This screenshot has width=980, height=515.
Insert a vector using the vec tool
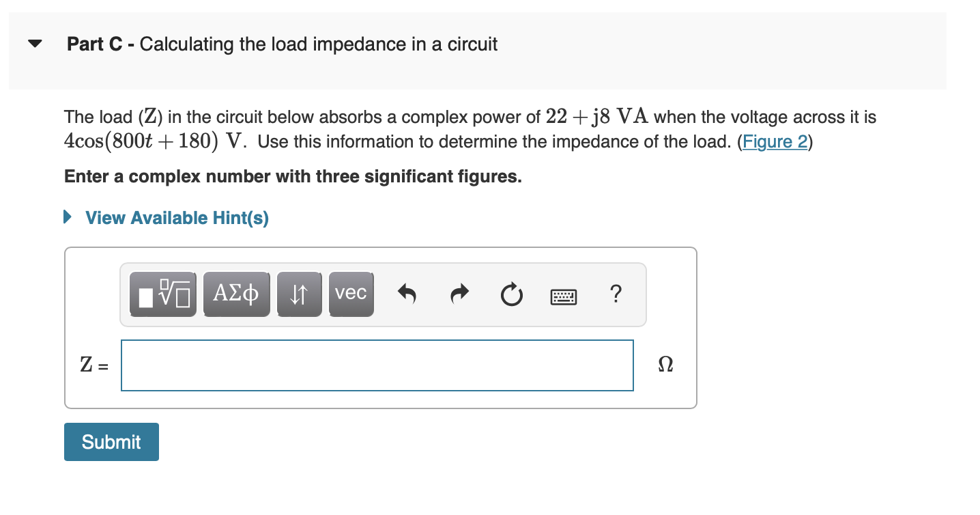pyautogui.click(x=351, y=294)
